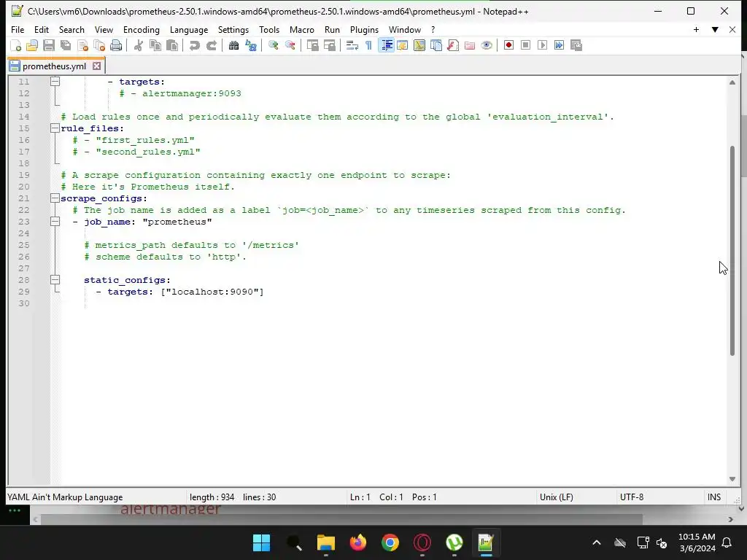Open the Macro menu
Screen dimensions: 747x560
302,29
